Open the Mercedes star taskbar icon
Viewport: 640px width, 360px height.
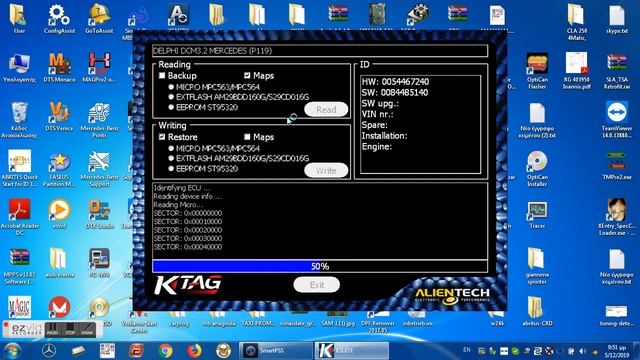[49, 351]
